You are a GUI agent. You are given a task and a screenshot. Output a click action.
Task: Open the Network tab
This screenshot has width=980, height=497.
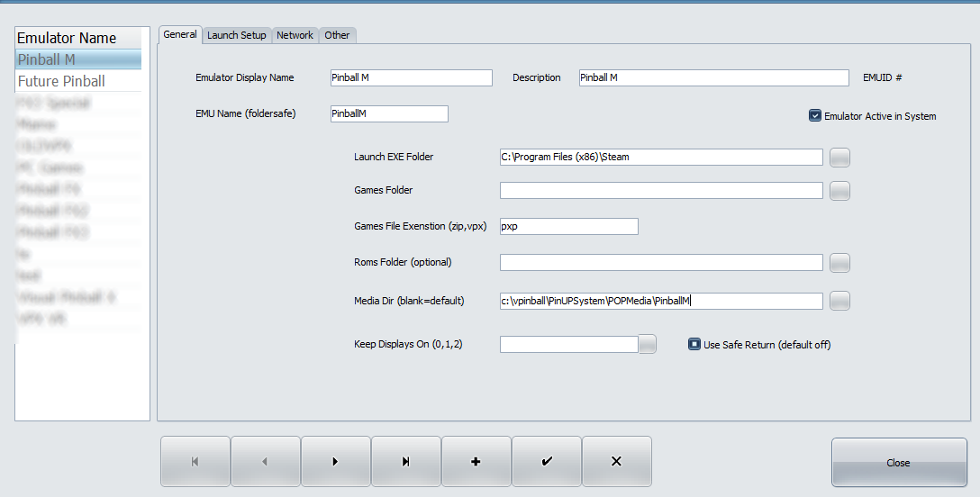point(295,35)
